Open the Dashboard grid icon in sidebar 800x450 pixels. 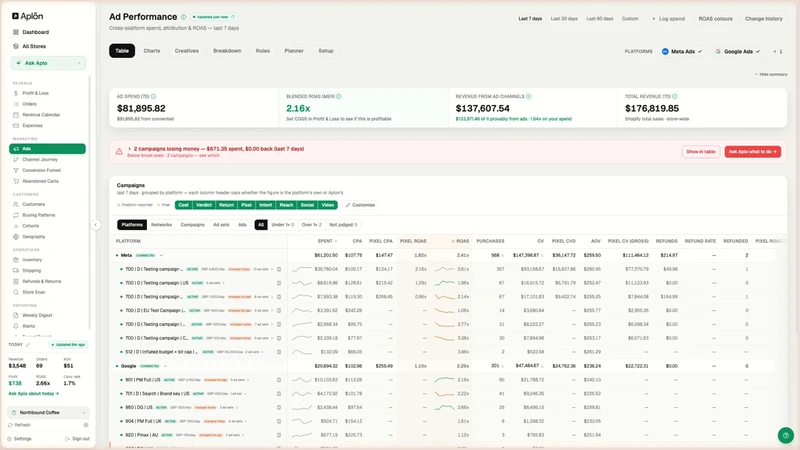[16, 32]
